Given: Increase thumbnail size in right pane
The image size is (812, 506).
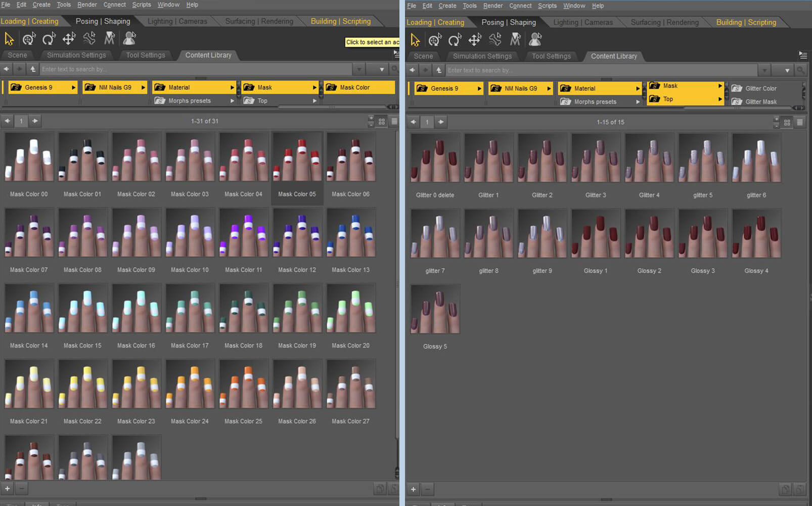Looking at the screenshot, I should click(777, 119).
